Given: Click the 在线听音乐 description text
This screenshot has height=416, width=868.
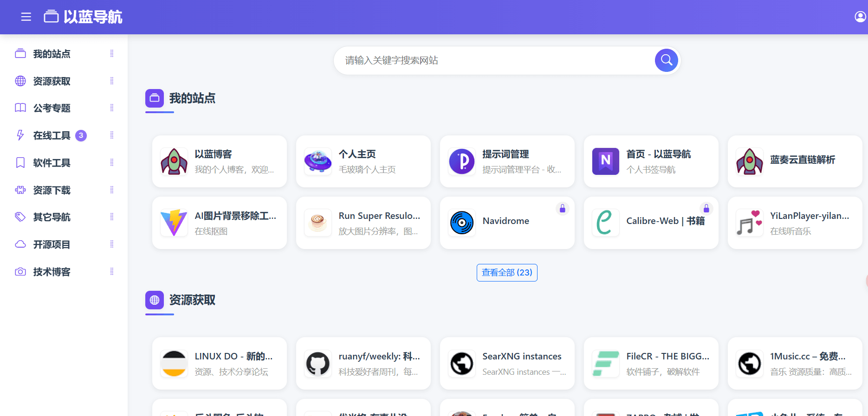Looking at the screenshot, I should (790, 231).
